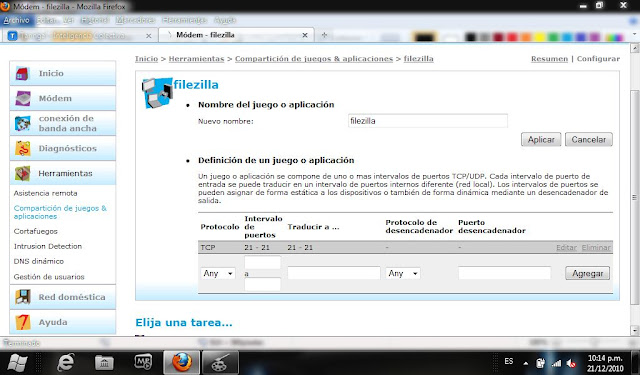Open the Ayuda menu in menu bar
This screenshot has width=640, height=375.
tap(225, 20)
